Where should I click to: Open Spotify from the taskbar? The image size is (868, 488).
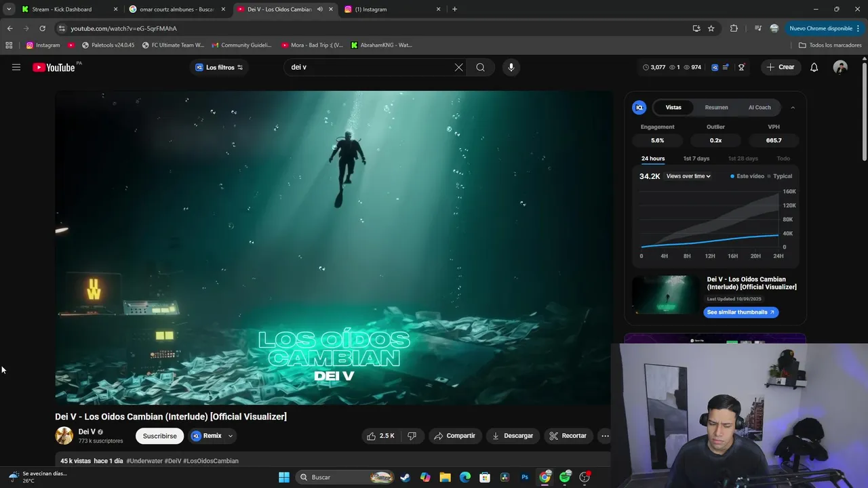565,477
